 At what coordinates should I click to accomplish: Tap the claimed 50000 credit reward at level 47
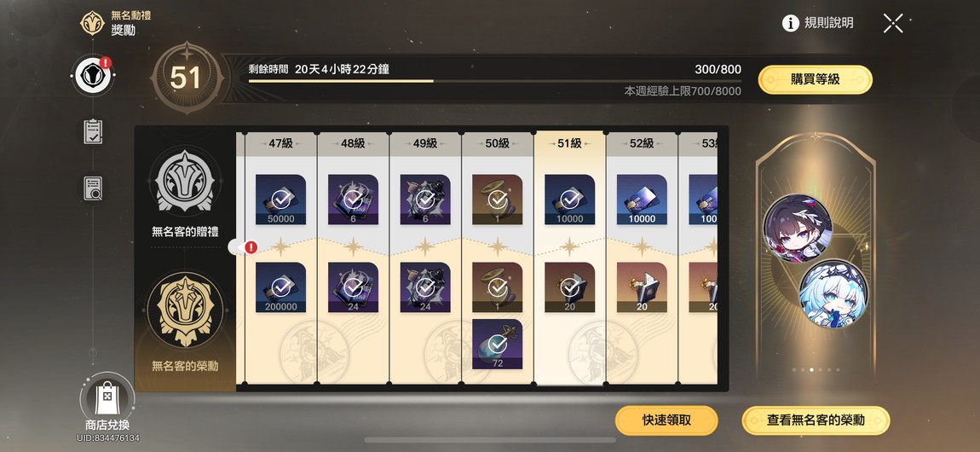pyautogui.click(x=280, y=200)
